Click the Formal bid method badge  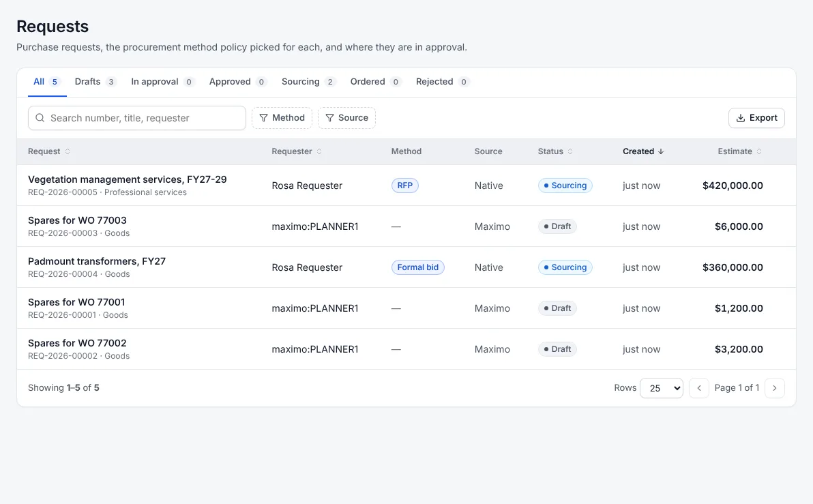tap(418, 267)
